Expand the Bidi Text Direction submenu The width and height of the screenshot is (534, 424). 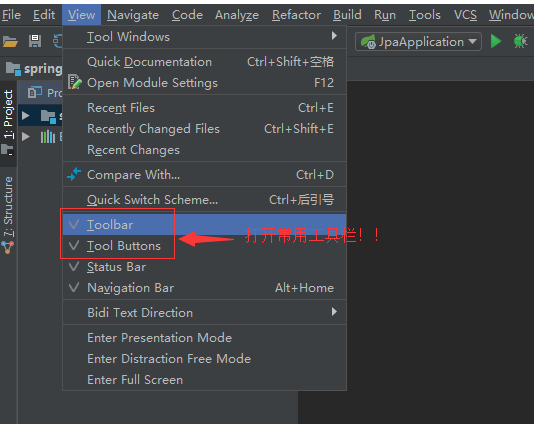point(204,312)
